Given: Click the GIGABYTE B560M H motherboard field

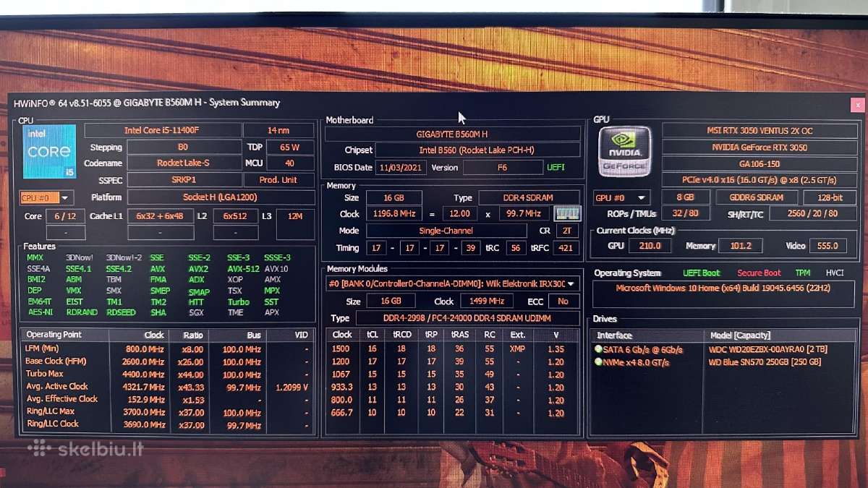Looking at the screenshot, I should tap(453, 134).
